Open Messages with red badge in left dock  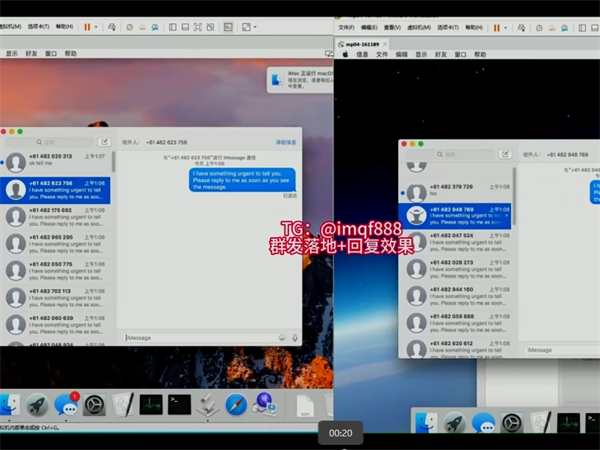[66, 405]
